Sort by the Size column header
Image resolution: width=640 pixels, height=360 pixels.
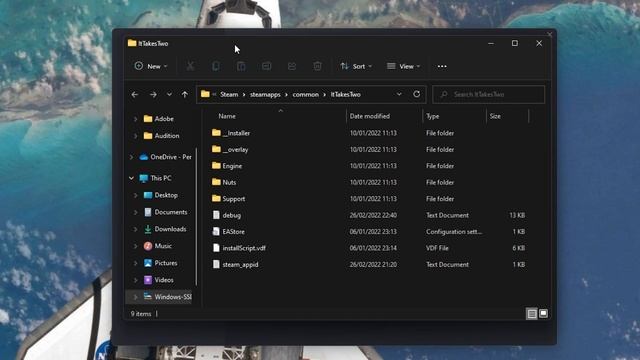pos(495,116)
